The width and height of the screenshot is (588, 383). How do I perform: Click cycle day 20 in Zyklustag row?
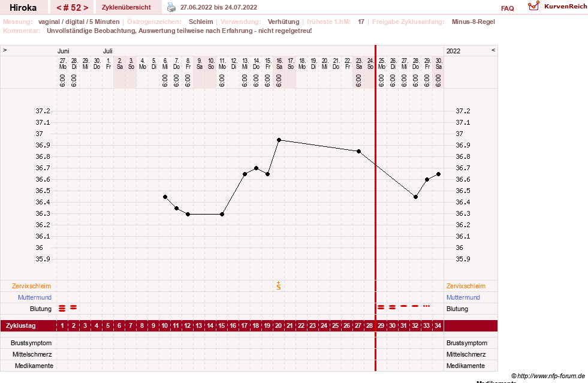click(x=279, y=325)
